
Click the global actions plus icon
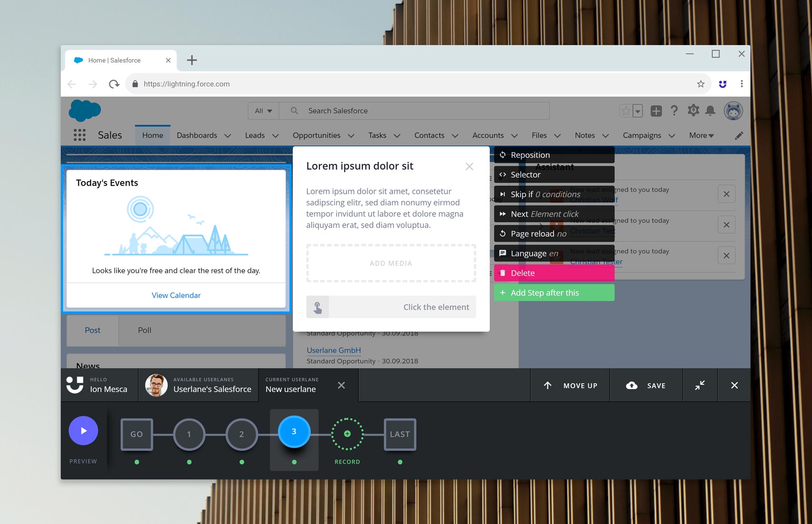coord(656,111)
